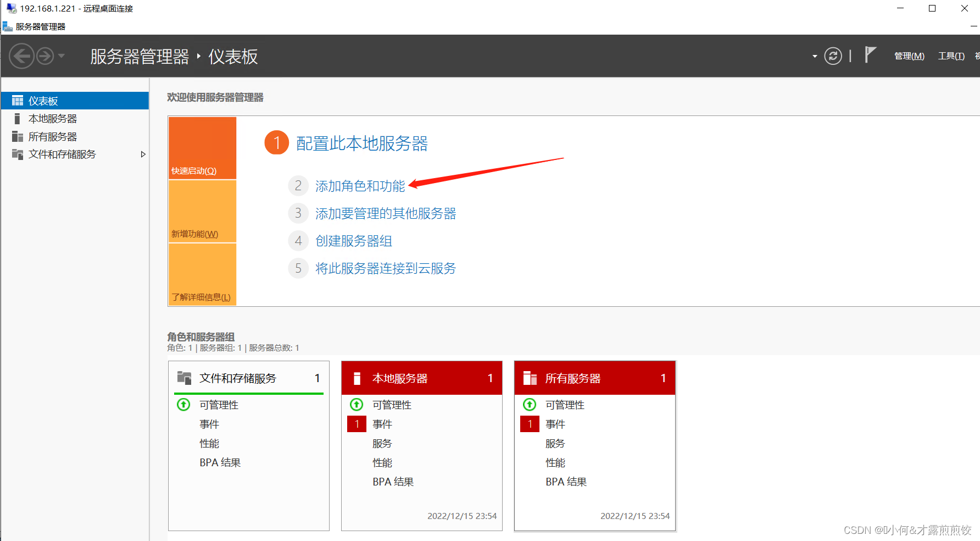Viewport: 980px width, 541px height.
Task: Click the 本地服务器 sidebar icon
Action: (x=17, y=119)
